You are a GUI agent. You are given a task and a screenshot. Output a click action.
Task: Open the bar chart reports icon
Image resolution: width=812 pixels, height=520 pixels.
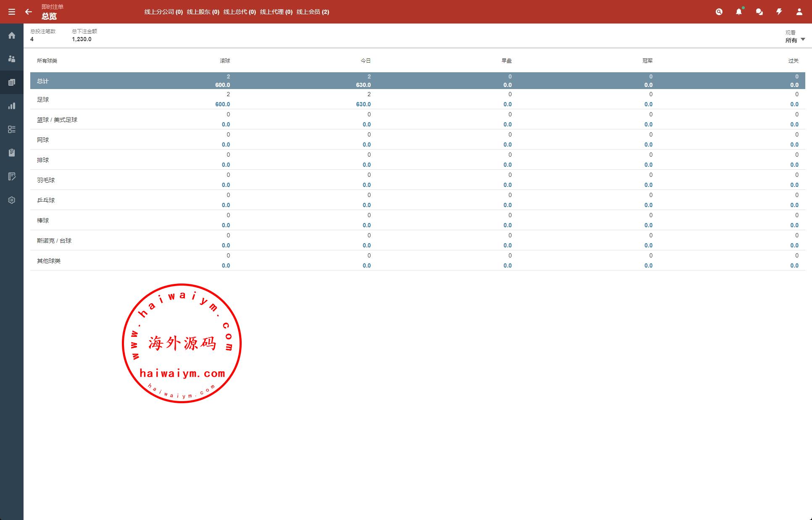click(x=12, y=106)
